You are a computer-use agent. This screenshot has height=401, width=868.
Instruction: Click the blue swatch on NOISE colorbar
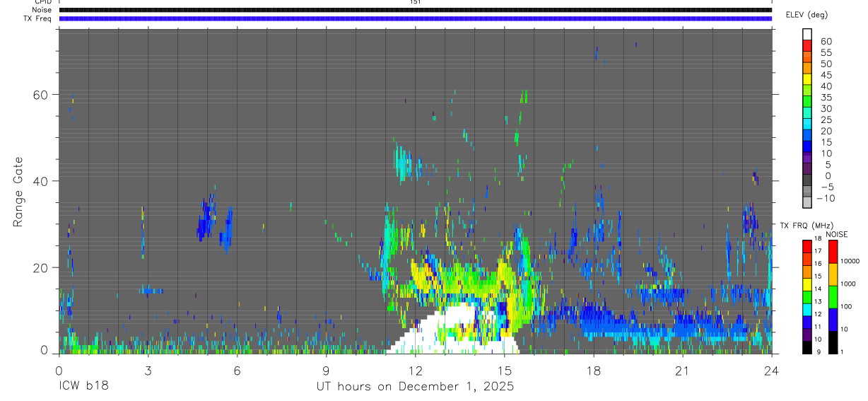832,319
